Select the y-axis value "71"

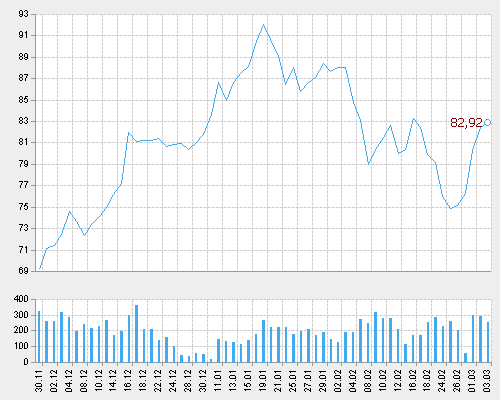pos(24,250)
